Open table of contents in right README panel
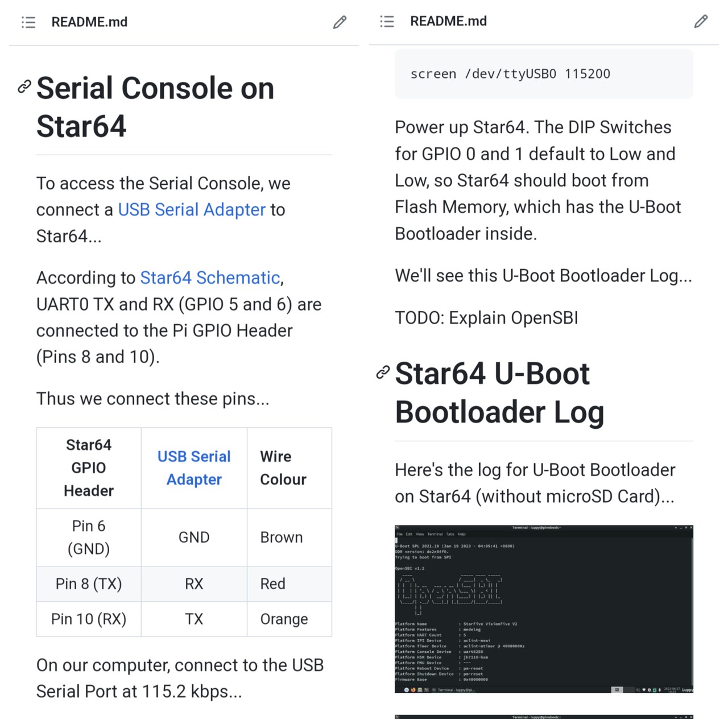The image size is (728, 728). pos(387,22)
